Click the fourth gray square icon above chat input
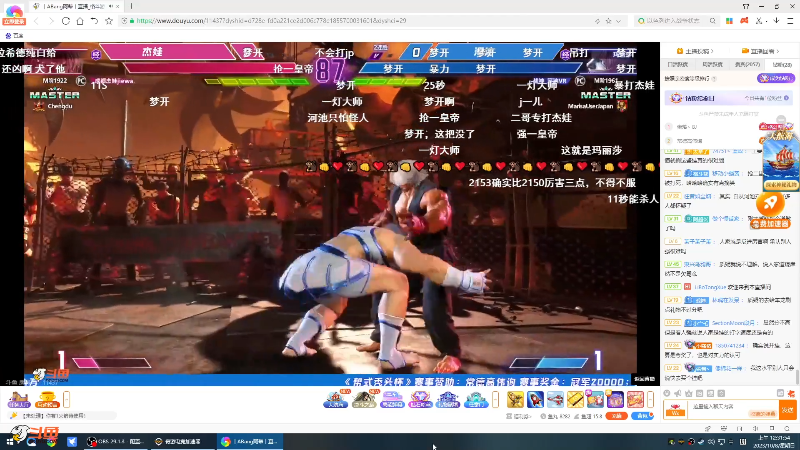Screen dimensions: 800x450 pos(699,393)
